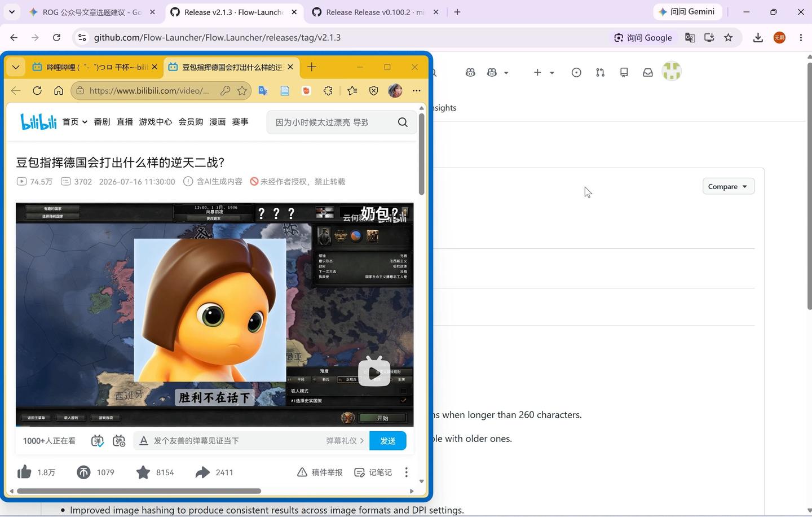
Task: Switch to 哔哩哔哩 干杯 Edge tab
Action: [x=95, y=67]
